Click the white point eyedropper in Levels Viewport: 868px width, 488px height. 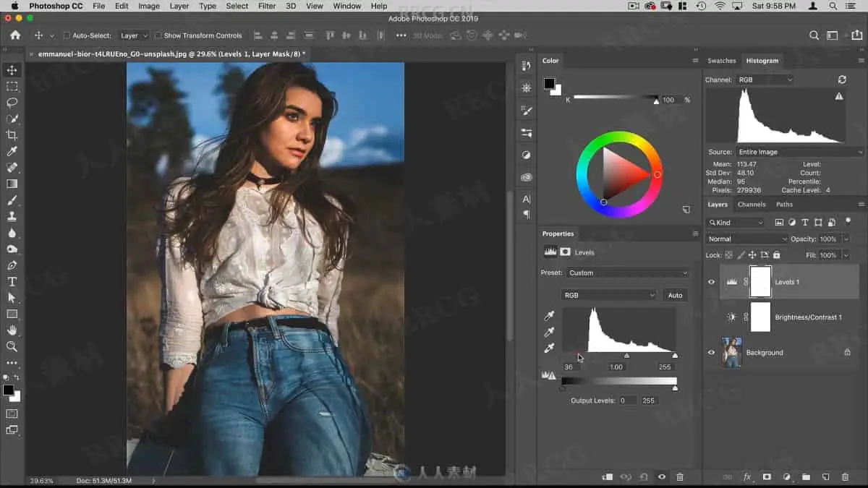(x=549, y=348)
